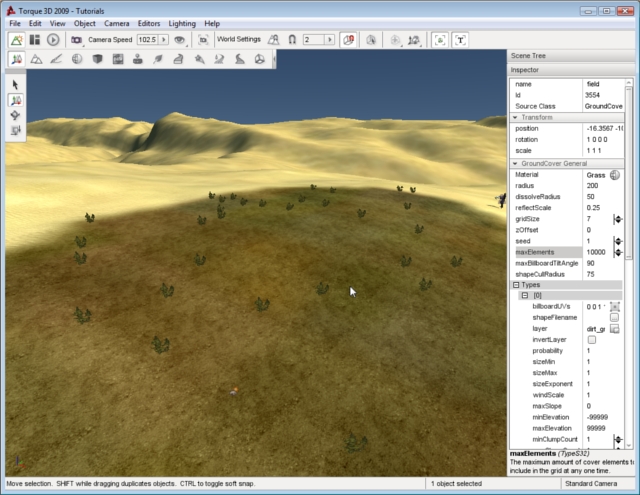Open the World Editor icon
The image size is (640, 495).
point(17,40)
